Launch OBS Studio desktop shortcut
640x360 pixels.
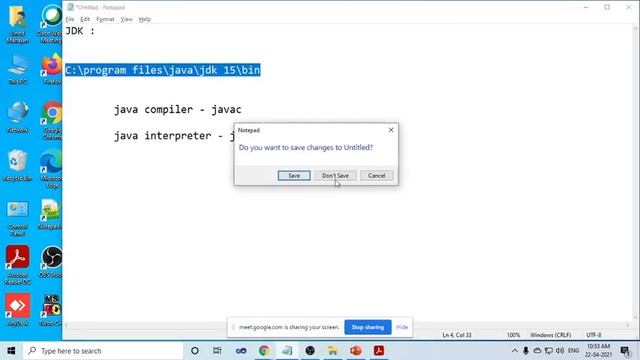[x=51, y=262]
